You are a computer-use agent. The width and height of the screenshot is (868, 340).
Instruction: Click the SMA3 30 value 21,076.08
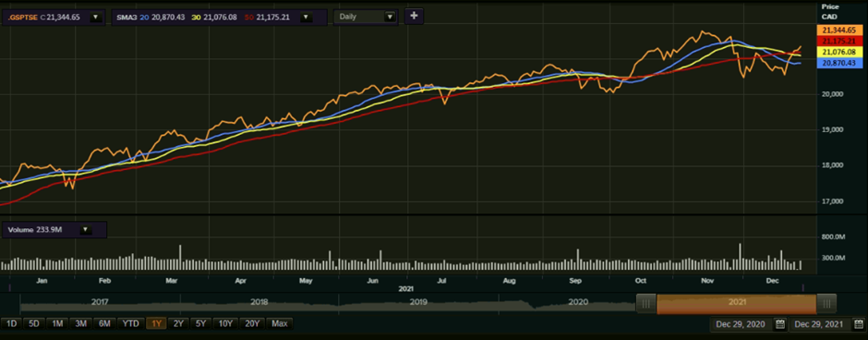220,18
